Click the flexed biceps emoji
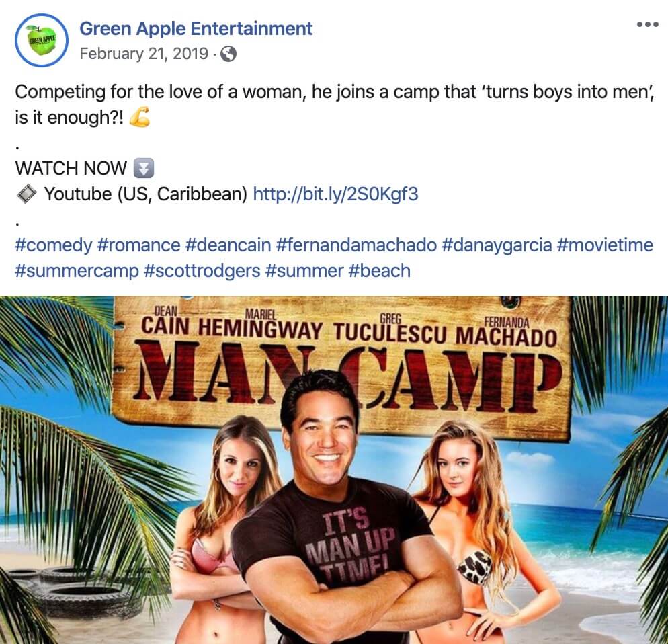The width and height of the screenshot is (668, 644). click(139, 117)
